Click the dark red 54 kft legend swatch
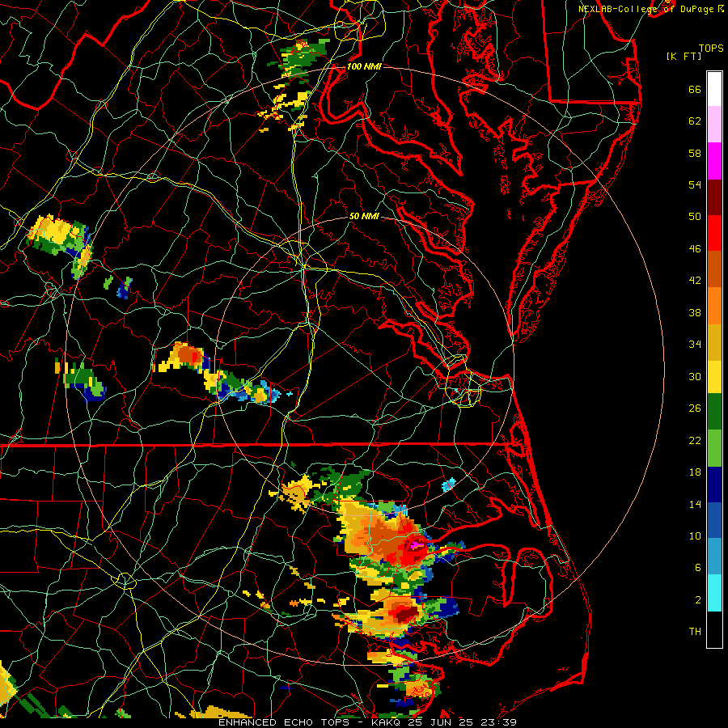The height and width of the screenshot is (728, 728). point(714,197)
